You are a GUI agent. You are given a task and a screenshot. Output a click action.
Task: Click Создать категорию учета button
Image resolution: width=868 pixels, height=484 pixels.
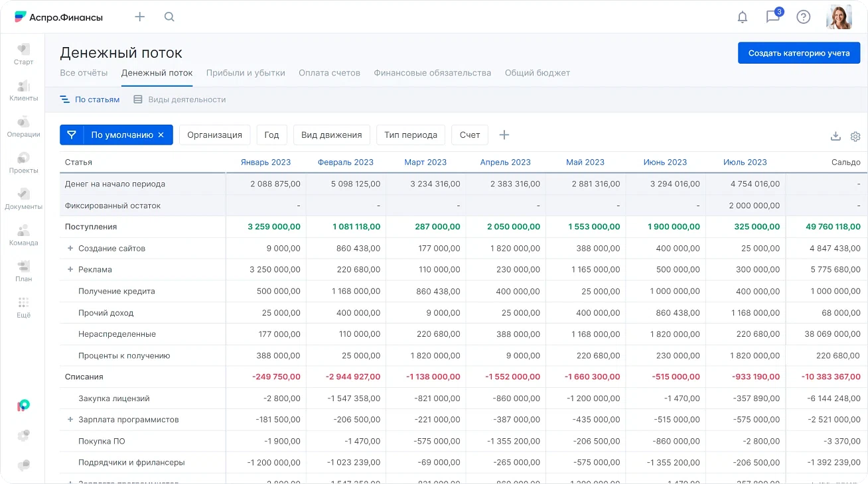pos(798,53)
